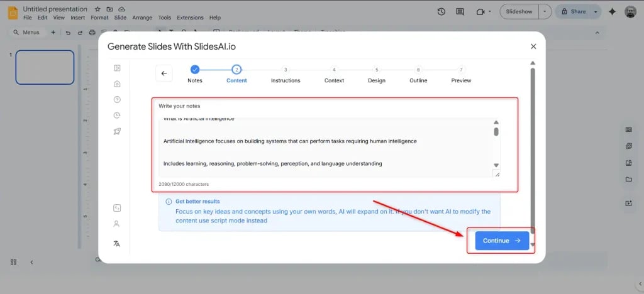Open version history clock icon
Image resolution: width=644 pixels, height=294 pixels.
pos(441,11)
